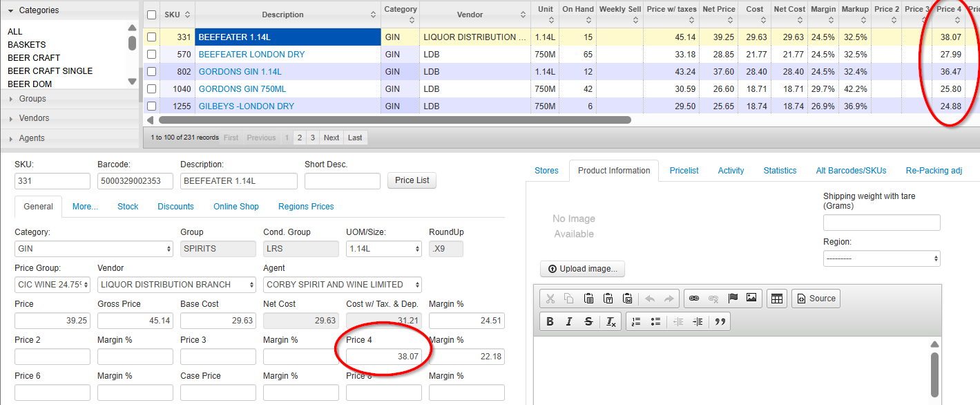Open the Price Group dropdown
This screenshot has width=980, height=405.
(52, 285)
